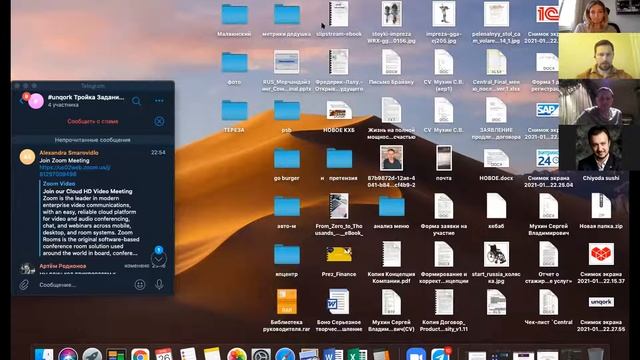
Task: Open the 'Zoom Video' link preview title
Action: coord(59,184)
